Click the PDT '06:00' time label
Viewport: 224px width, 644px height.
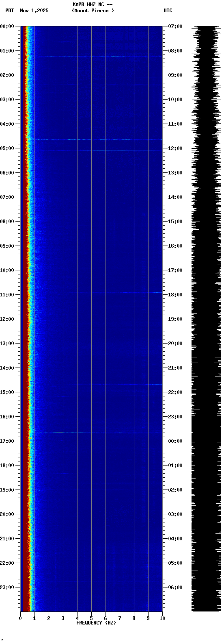pos(7,173)
